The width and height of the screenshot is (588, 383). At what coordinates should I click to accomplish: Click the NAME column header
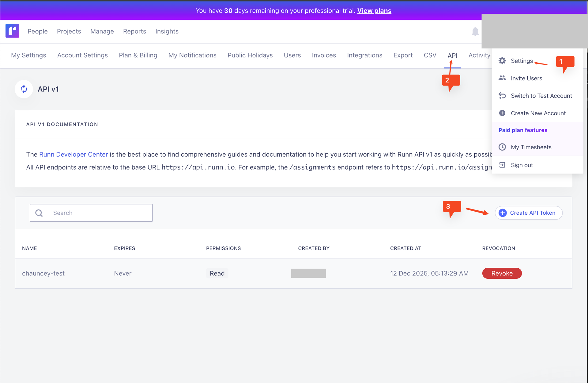[x=29, y=248]
